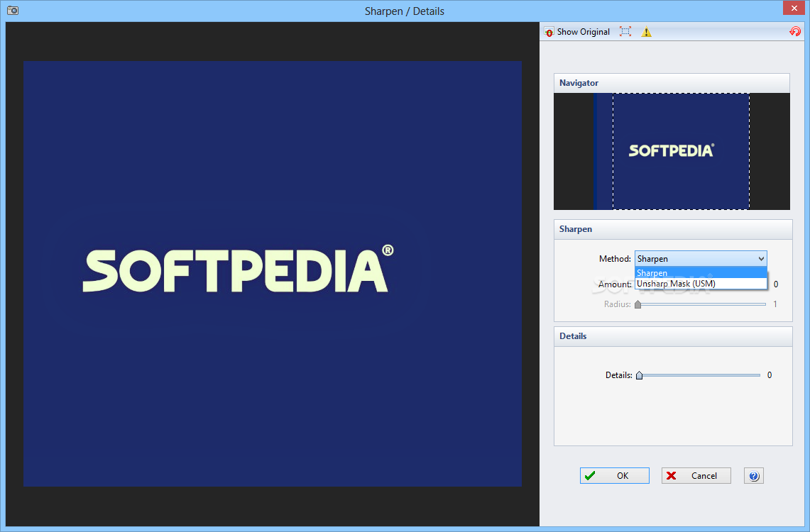Click the main Softpedia image preview
This screenshot has height=532, width=810.
coord(272,274)
